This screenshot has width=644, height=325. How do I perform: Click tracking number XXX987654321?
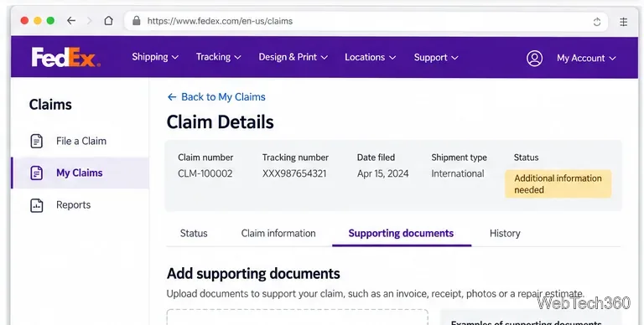pos(294,173)
